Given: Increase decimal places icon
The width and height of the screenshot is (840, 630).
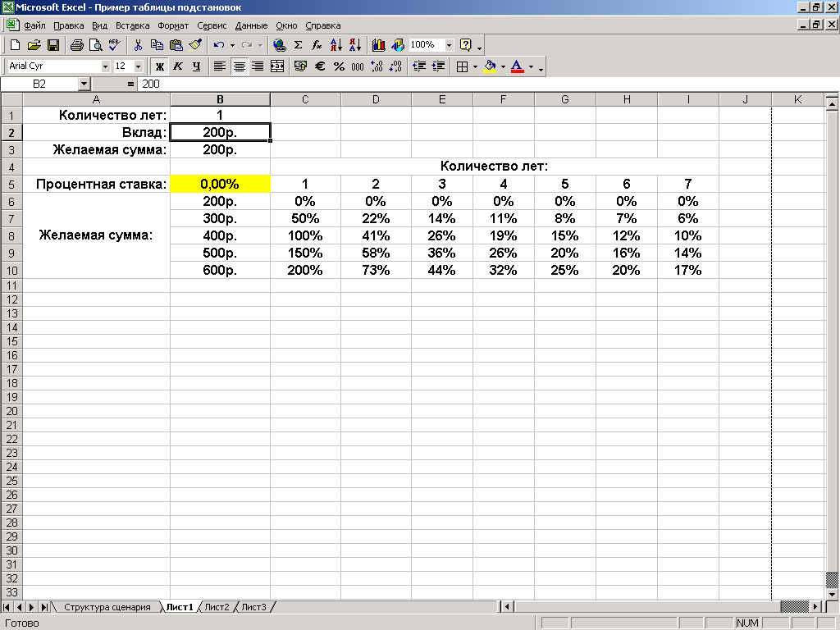Looking at the screenshot, I should pos(377,66).
